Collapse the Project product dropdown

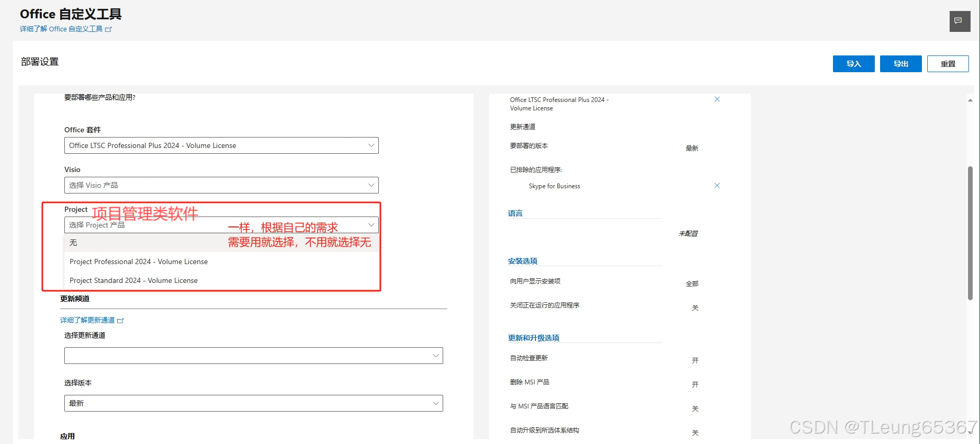pyautogui.click(x=221, y=225)
